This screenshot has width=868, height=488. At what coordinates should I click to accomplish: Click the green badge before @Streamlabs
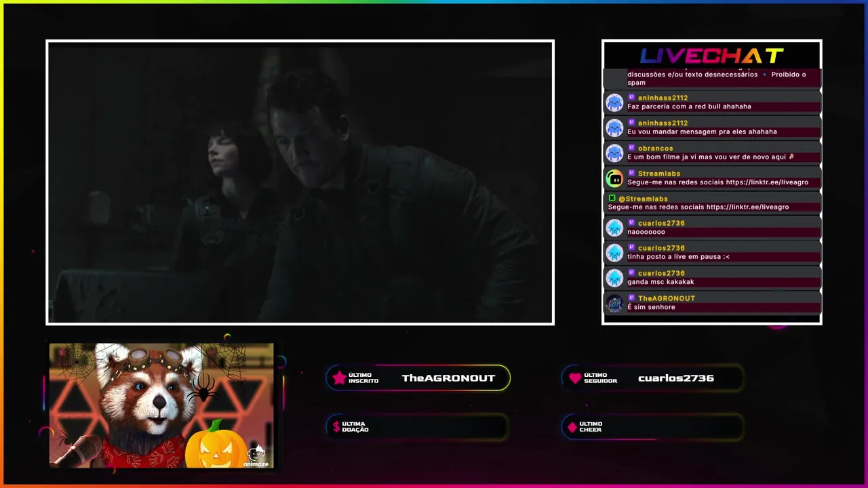(612, 199)
